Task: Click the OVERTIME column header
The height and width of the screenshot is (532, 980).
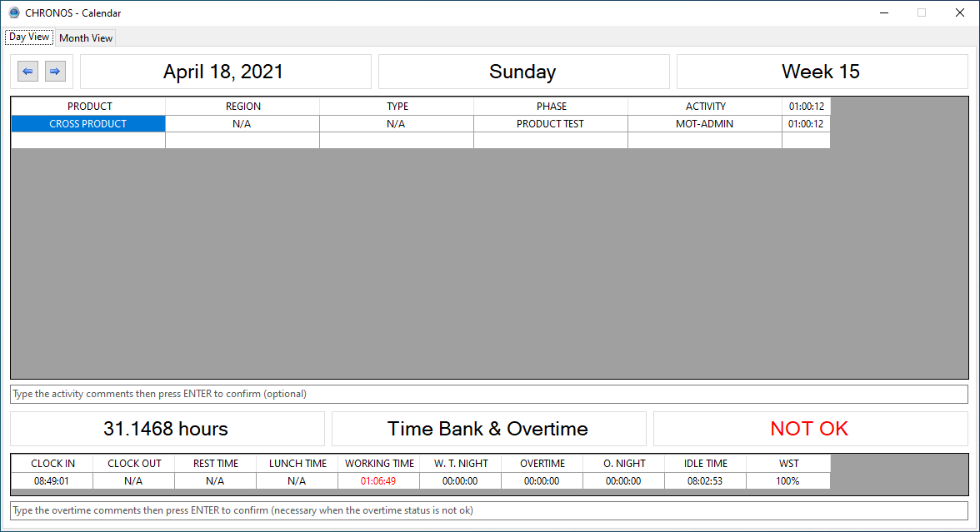Action: click(x=542, y=463)
